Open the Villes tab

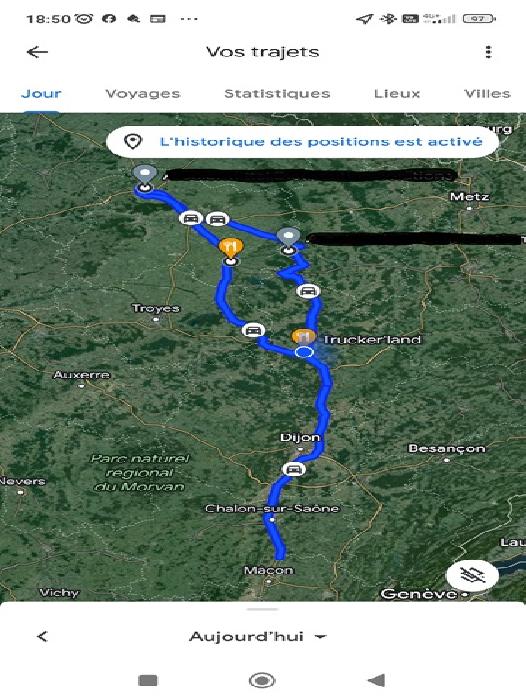pos(487,94)
